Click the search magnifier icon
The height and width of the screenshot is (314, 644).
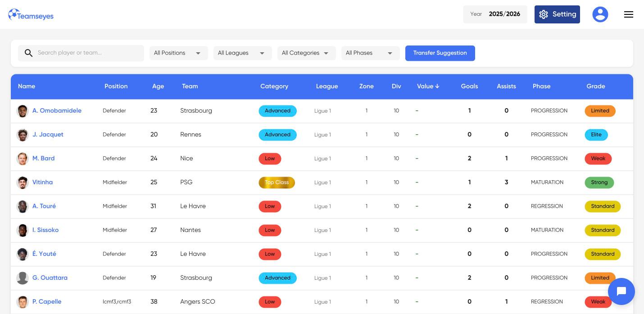28,53
